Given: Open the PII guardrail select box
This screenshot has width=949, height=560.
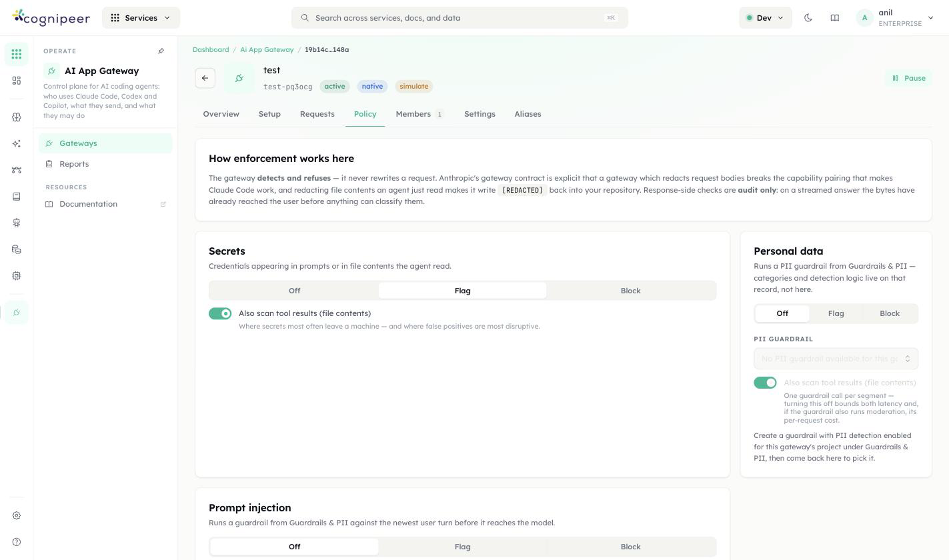Looking at the screenshot, I should click(836, 359).
